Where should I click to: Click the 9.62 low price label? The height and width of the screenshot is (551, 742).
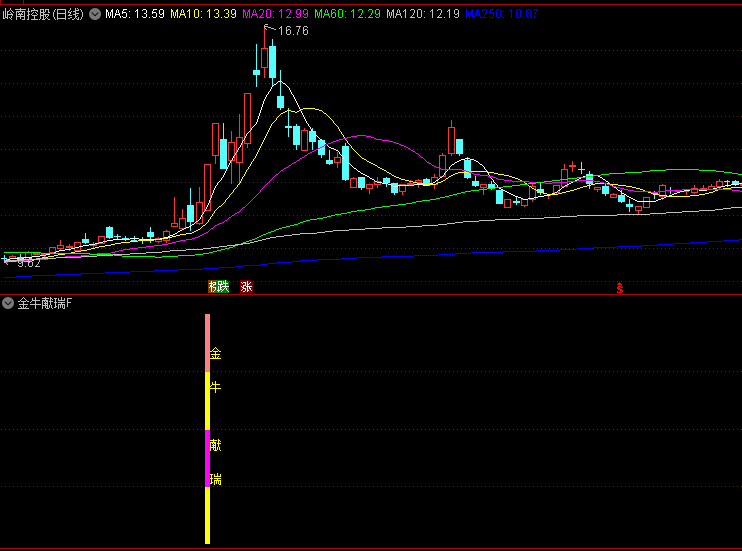pyautogui.click(x=28, y=262)
